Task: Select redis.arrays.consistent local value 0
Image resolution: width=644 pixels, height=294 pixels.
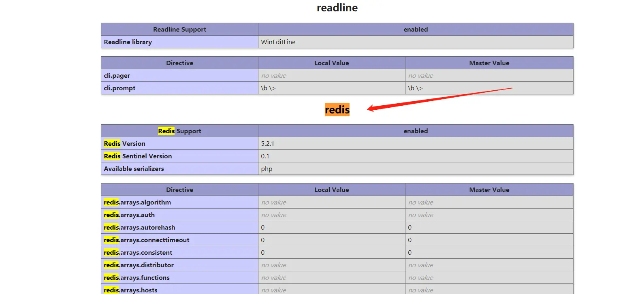Action: coord(262,252)
